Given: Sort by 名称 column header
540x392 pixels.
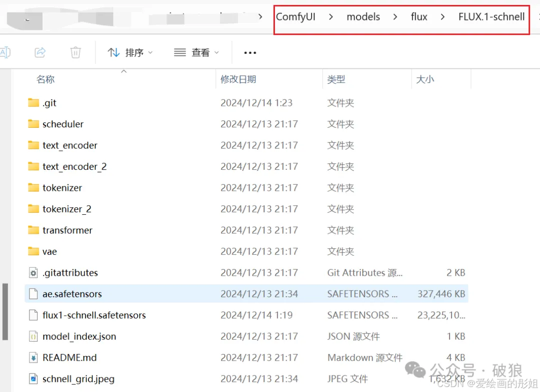Looking at the screenshot, I should point(45,79).
